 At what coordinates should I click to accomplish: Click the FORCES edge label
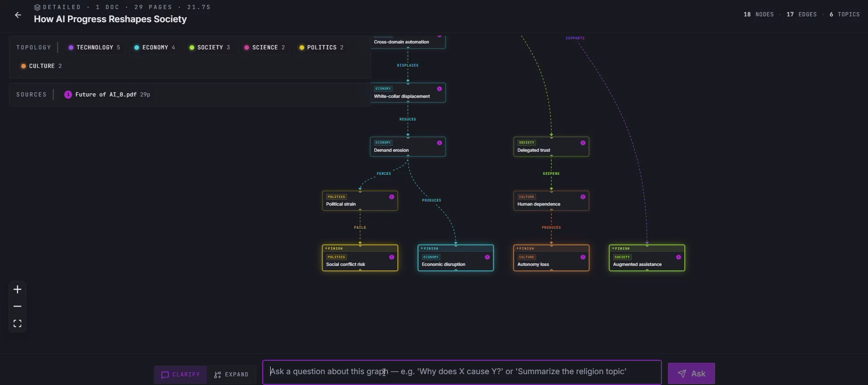[x=384, y=173]
